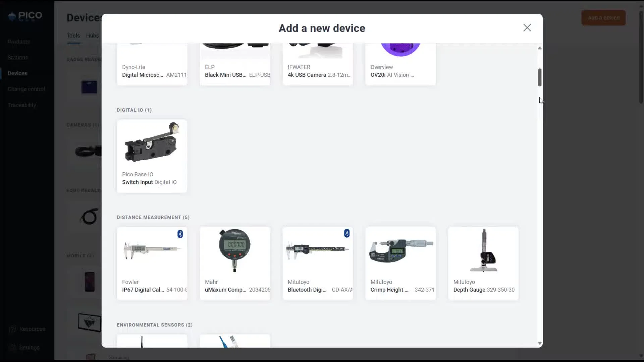The width and height of the screenshot is (644, 362).
Task: Close the Add a new device dialog
Action: tap(527, 28)
